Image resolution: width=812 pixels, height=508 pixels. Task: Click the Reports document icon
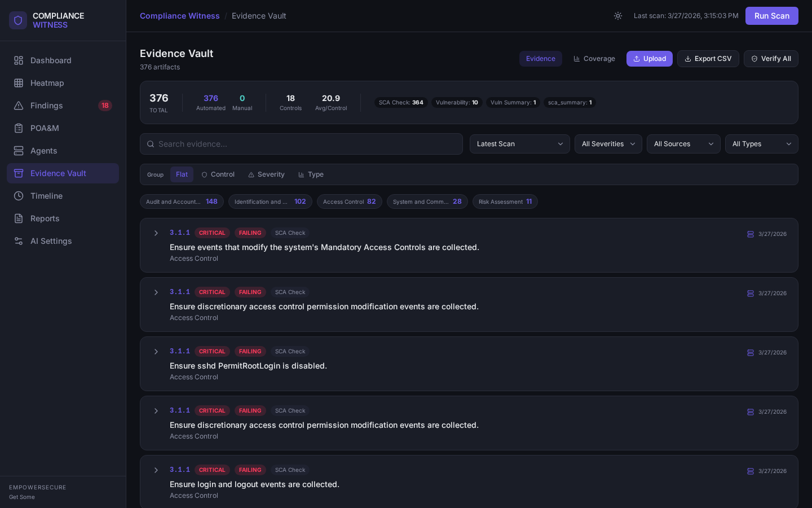19,218
